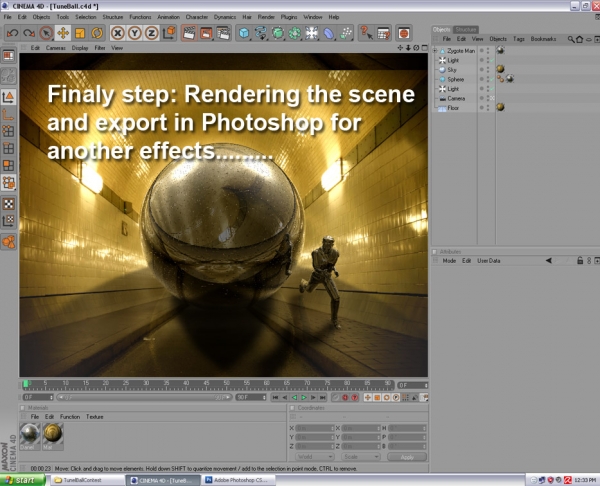Open the World coordinate dropdown

click(315, 457)
